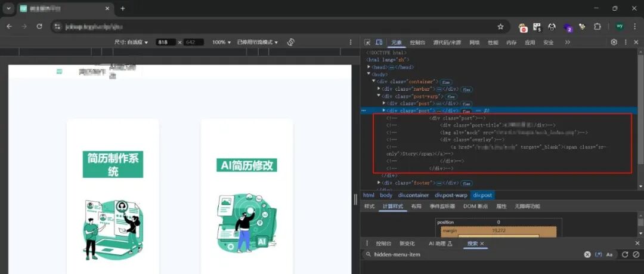Viewport: 644px width, 274px height.
Task: Open the tab search dropdown arrow
Action: tap(8, 8)
